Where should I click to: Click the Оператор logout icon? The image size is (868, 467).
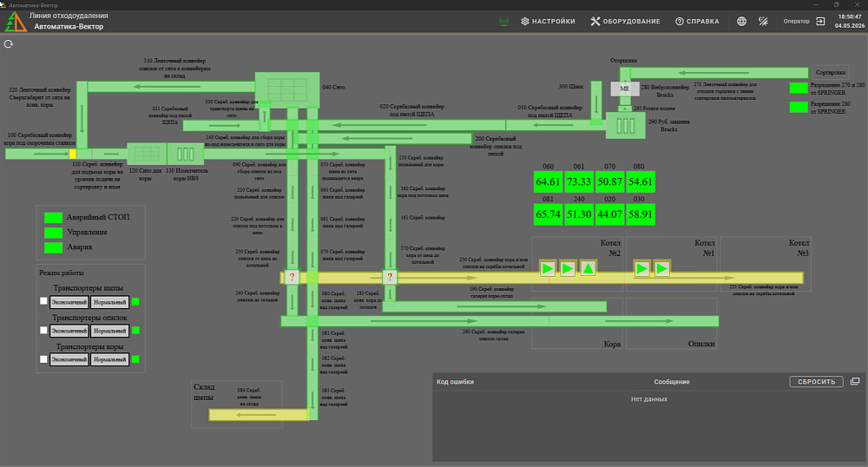click(820, 21)
